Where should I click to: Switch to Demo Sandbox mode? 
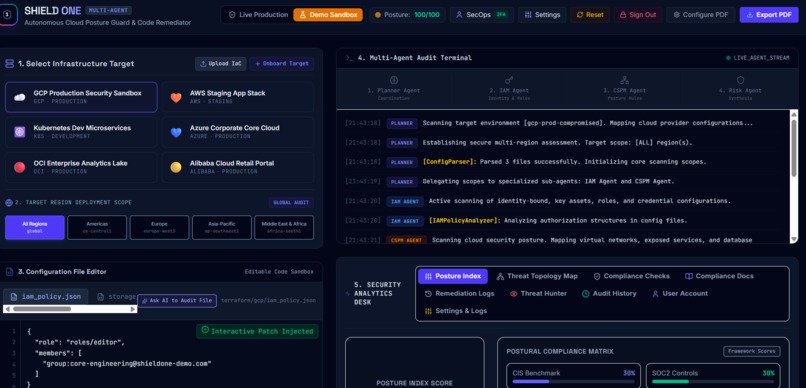(328, 15)
